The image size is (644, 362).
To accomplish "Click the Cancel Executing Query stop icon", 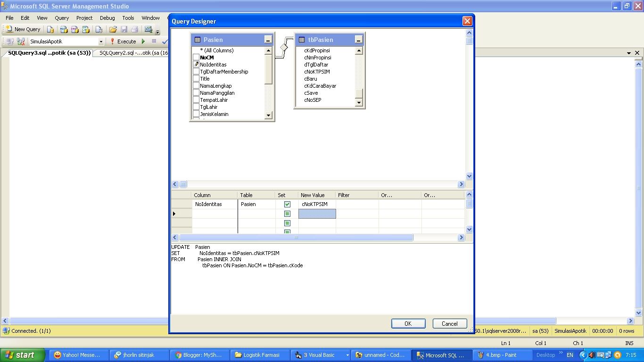I will pos(154,41).
